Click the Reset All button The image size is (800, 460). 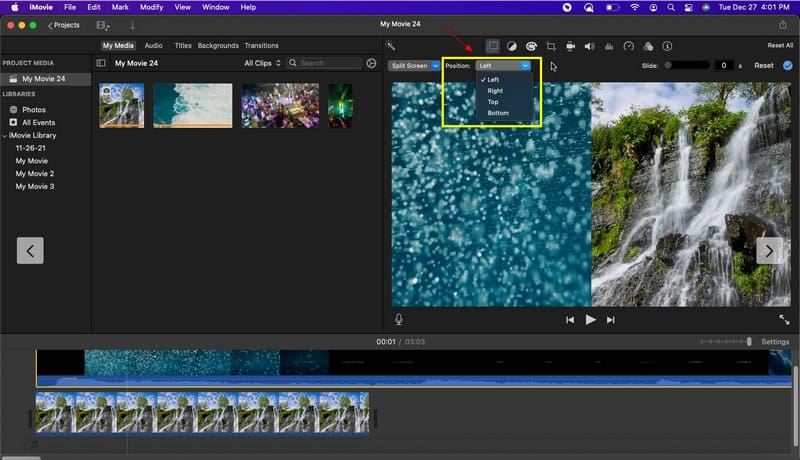[780, 45]
